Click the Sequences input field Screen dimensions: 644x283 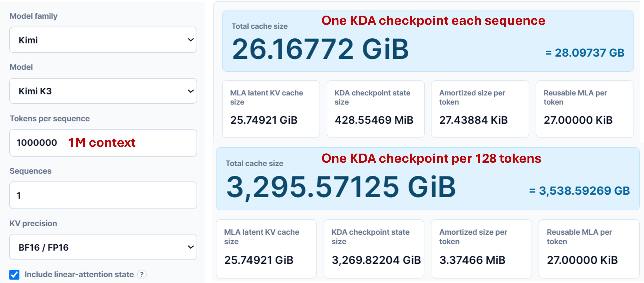[103, 195]
